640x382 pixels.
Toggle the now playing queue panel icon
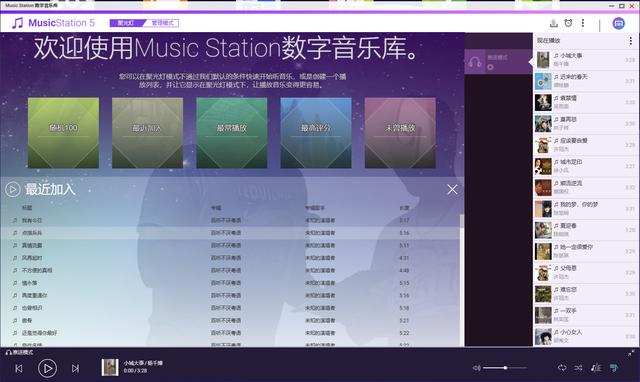(x=613, y=368)
